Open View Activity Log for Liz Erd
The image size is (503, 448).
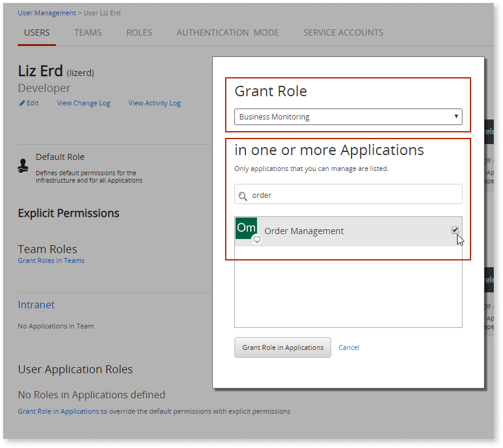[x=154, y=103]
